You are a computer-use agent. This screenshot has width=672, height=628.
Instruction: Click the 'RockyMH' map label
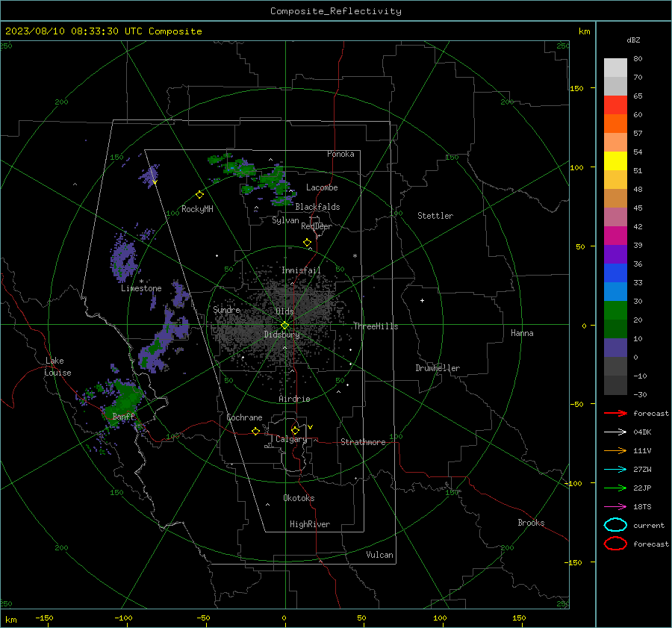click(x=197, y=209)
